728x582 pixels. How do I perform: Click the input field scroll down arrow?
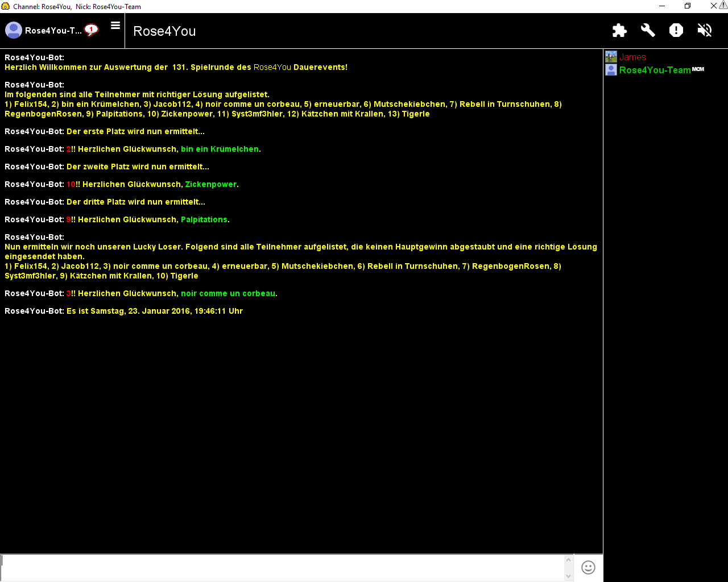[569, 576]
